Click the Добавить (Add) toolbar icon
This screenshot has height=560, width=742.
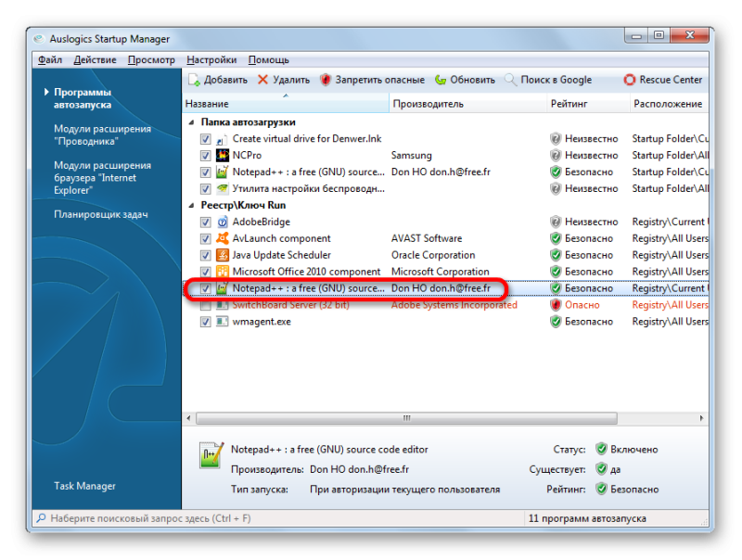[x=194, y=80]
